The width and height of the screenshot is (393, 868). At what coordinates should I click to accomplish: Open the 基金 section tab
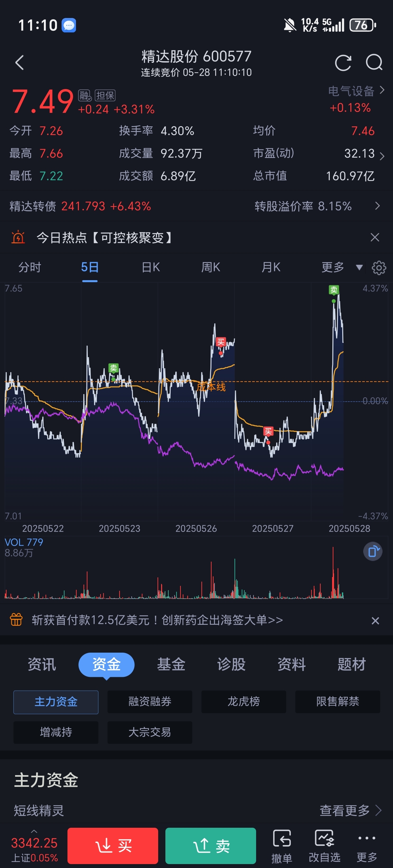(x=171, y=664)
